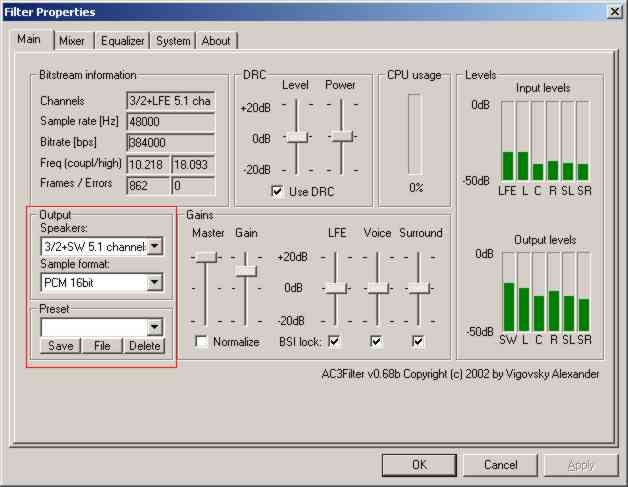The height and width of the screenshot is (487, 628).
Task: Click the DRC Power slider handle
Action: pyautogui.click(x=341, y=135)
